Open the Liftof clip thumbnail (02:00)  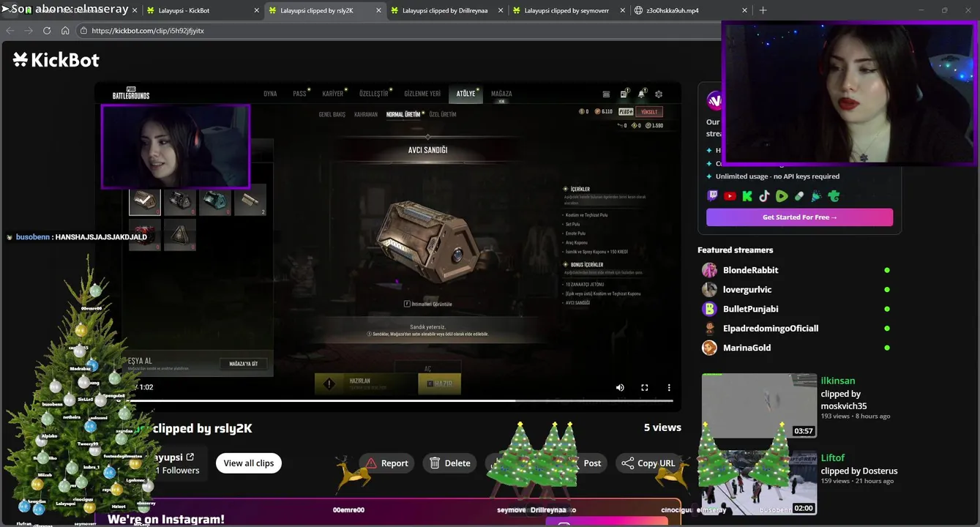coord(759,483)
